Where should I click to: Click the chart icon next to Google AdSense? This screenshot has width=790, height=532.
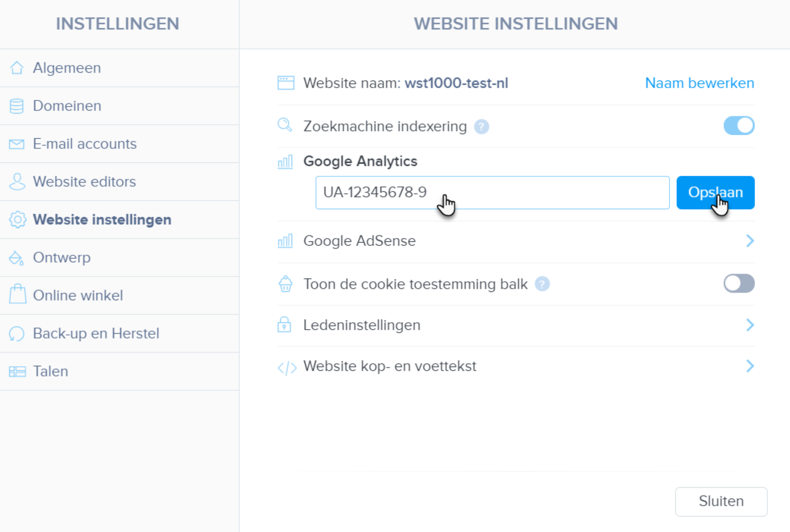pyautogui.click(x=285, y=241)
